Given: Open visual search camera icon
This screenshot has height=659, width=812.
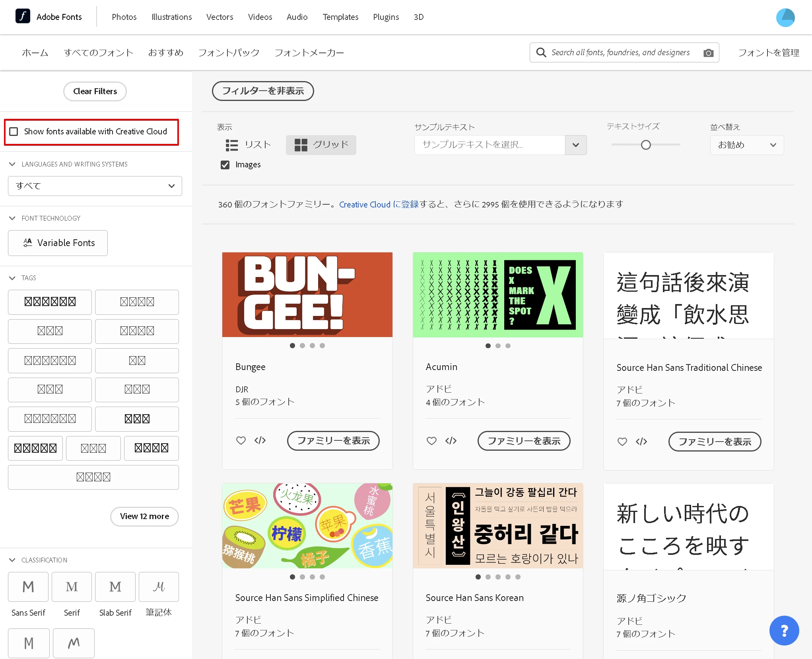Looking at the screenshot, I should coord(708,53).
